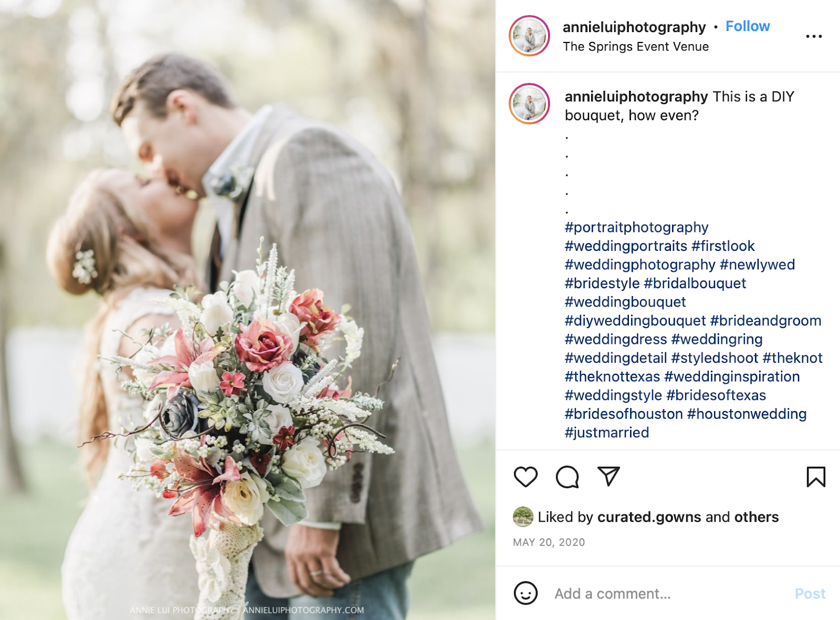Save post with the bookmark icon
Image resolution: width=840 pixels, height=620 pixels.
point(816,477)
